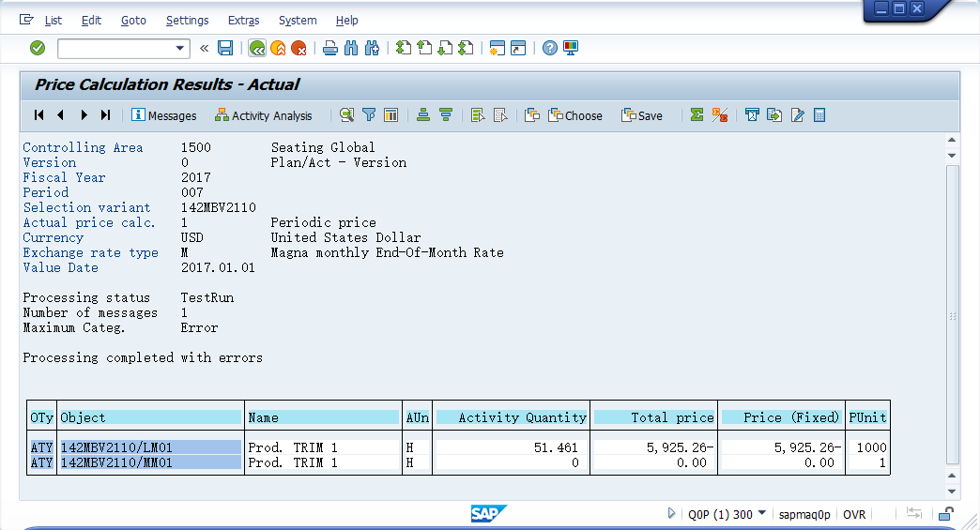Open the System menu
Screen dimensions: 980x530
pyautogui.click(x=298, y=20)
